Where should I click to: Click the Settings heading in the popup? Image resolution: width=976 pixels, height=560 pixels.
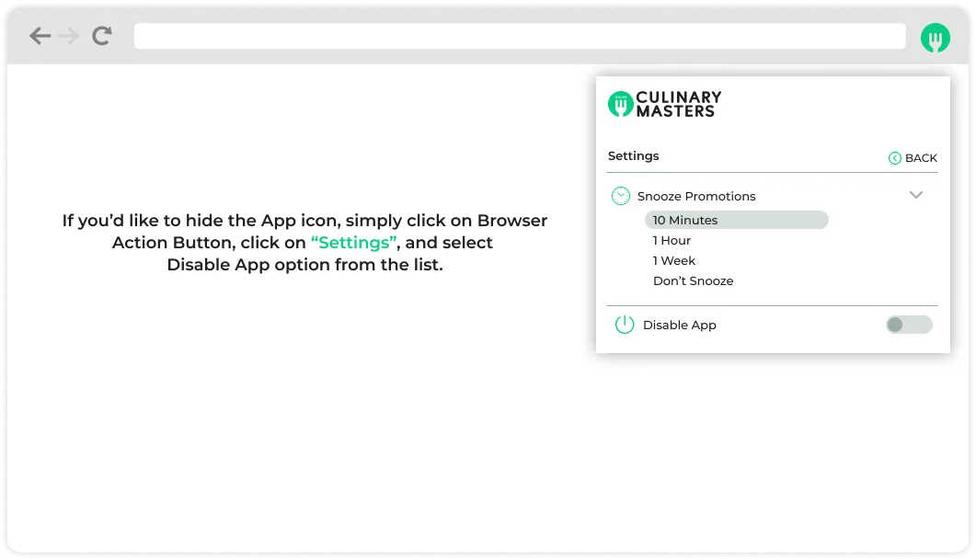click(633, 156)
